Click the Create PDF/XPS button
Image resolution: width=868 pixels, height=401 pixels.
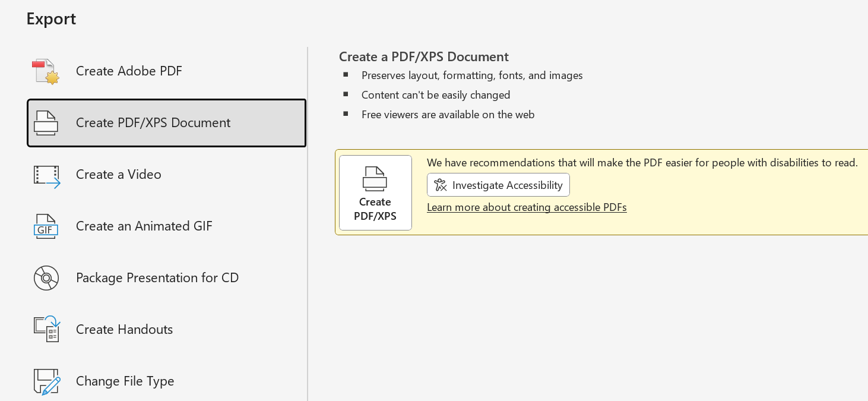[375, 192]
